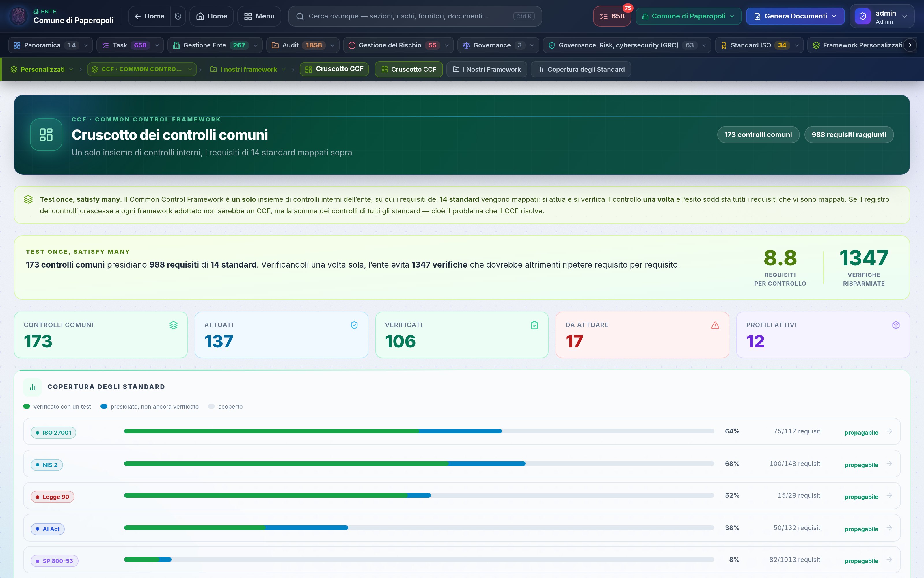Click the warning triangle on Da Attuare card

tap(715, 325)
